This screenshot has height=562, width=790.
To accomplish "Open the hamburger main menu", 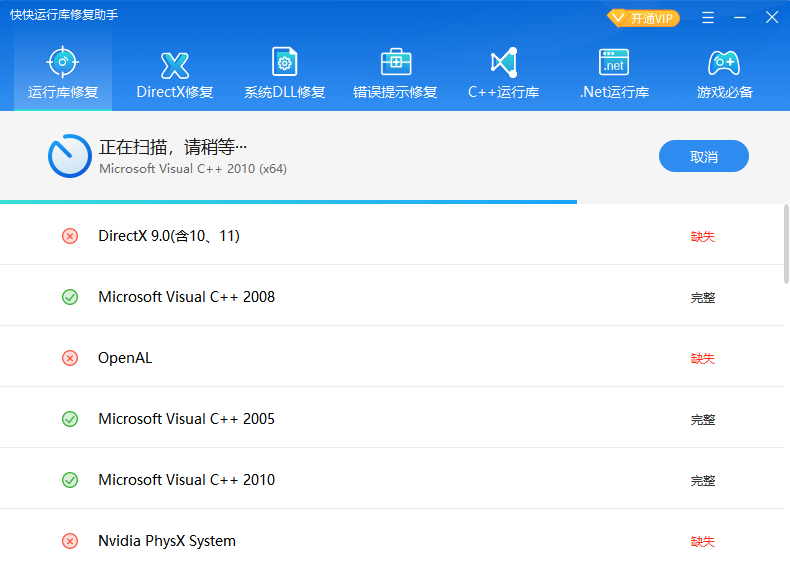I will tap(708, 18).
